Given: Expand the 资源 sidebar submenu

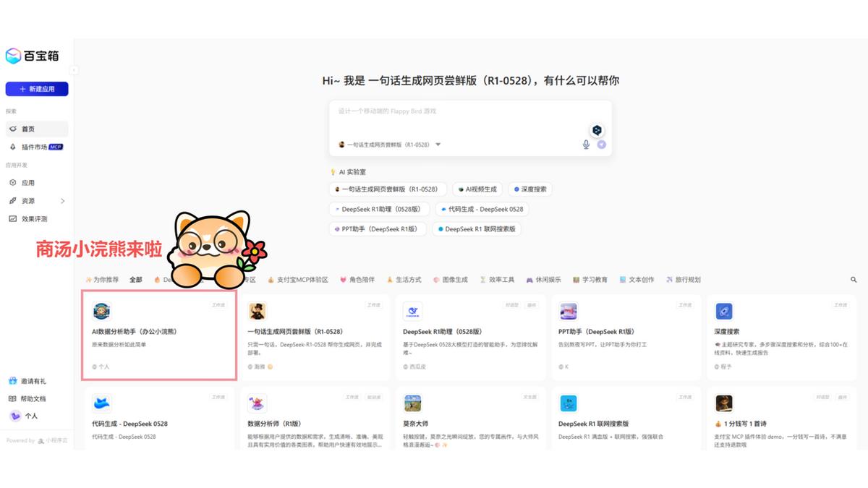Looking at the screenshot, I should 62,201.
